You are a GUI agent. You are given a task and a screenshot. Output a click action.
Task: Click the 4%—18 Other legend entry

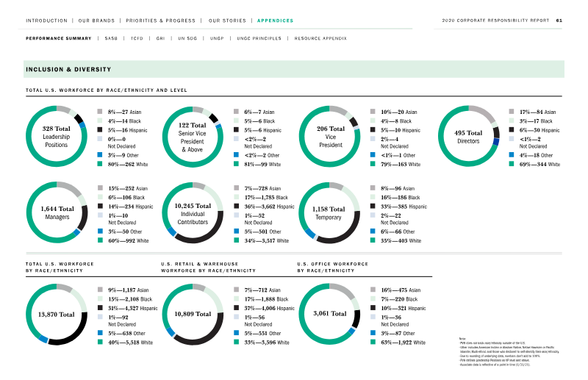[536, 155]
